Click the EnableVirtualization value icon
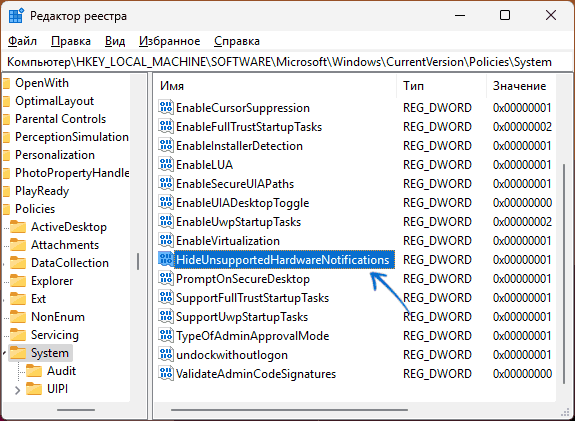 [165, 241]
